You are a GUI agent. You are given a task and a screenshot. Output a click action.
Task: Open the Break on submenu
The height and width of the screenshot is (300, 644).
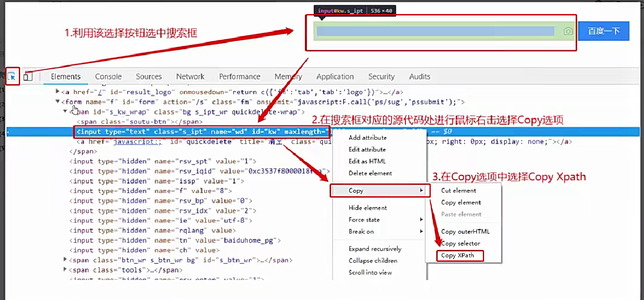[x=361, y=232]
